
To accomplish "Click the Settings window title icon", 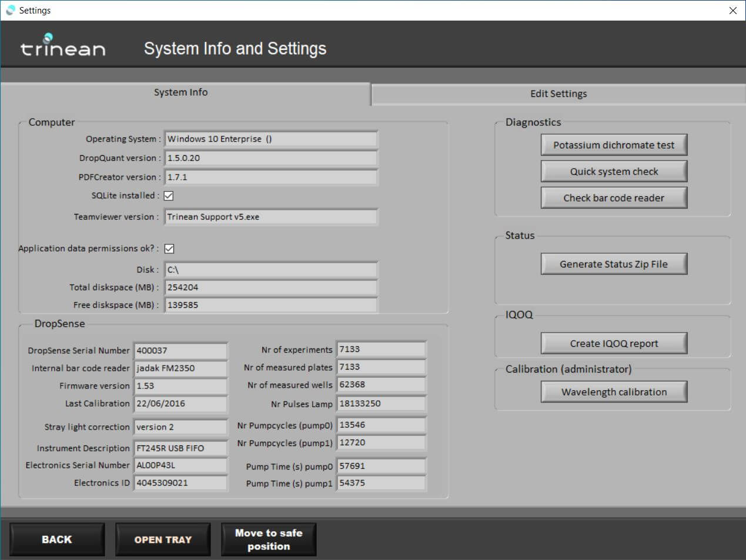I will pos(10,10).
